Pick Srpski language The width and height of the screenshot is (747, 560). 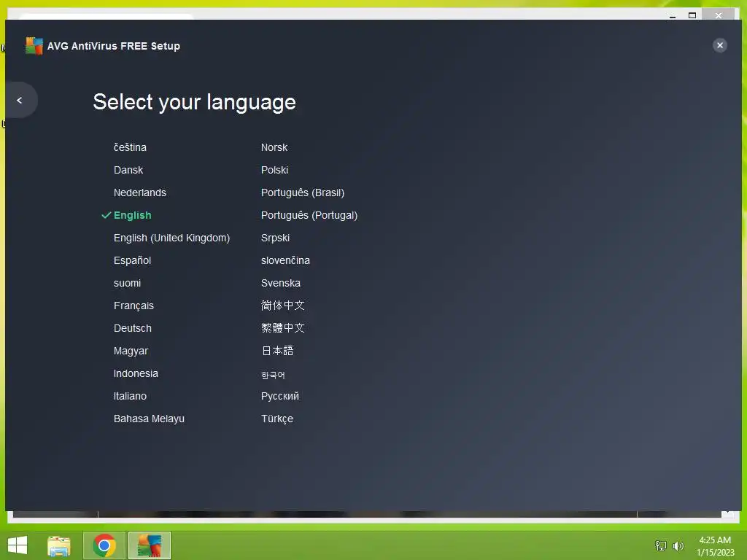click(x=275, y=238)
